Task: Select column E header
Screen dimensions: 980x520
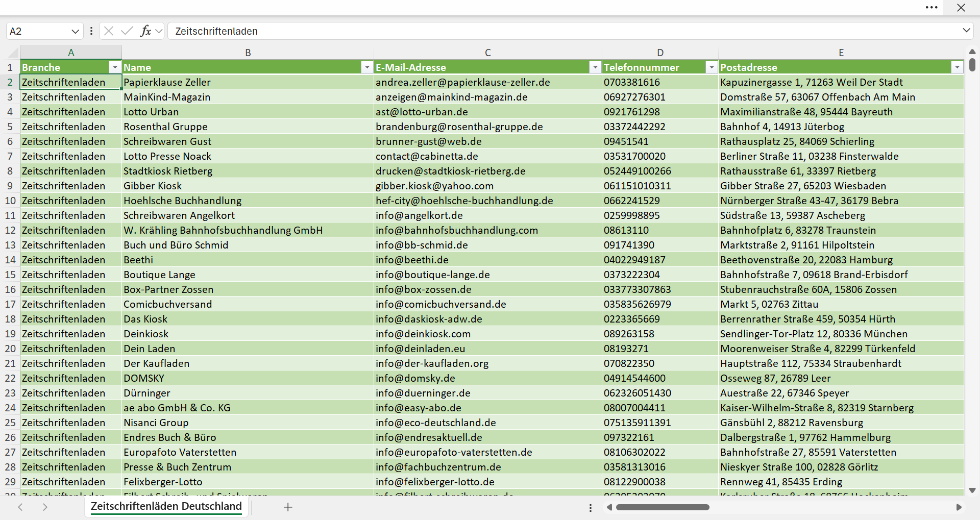Action: tap(841, 53)
